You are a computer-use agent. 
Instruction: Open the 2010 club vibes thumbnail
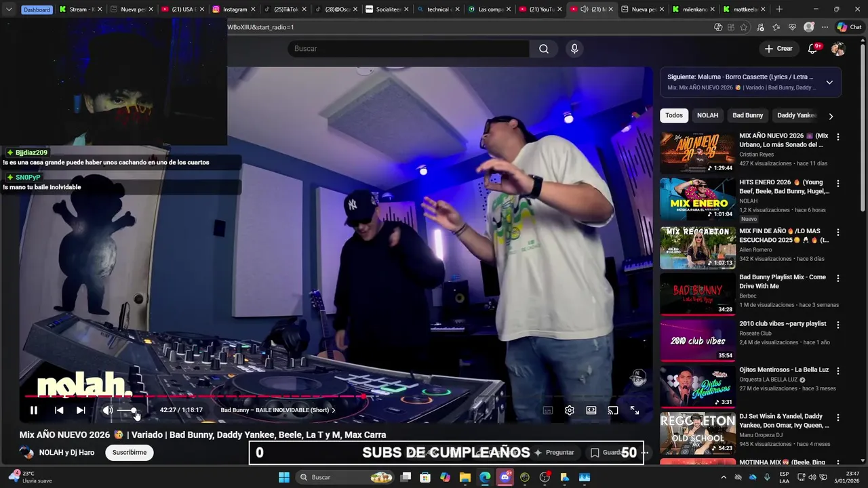pos(698,340)
